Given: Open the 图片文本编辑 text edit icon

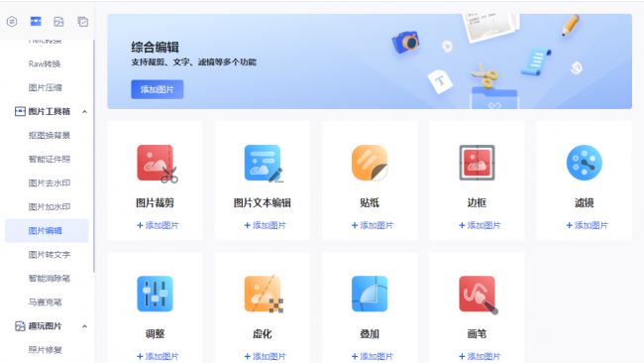Looking at the screenshot, I should pos(264,164).
